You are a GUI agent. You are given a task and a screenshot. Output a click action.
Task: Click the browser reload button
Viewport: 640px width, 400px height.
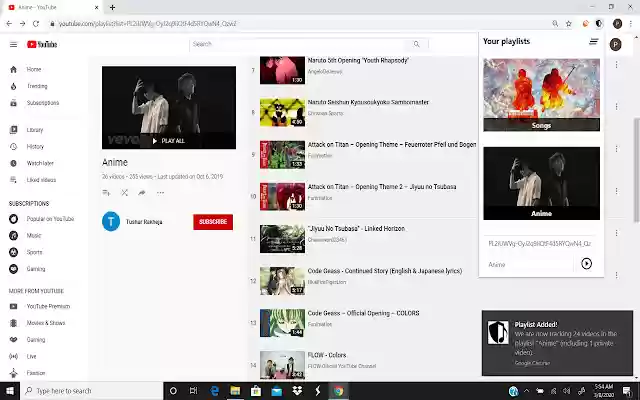[36, 24]
